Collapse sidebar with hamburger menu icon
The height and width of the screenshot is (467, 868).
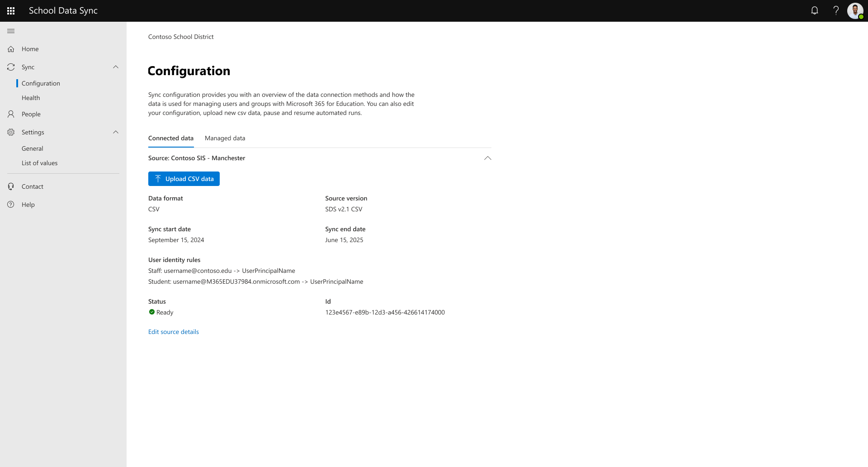pos(11,31)
